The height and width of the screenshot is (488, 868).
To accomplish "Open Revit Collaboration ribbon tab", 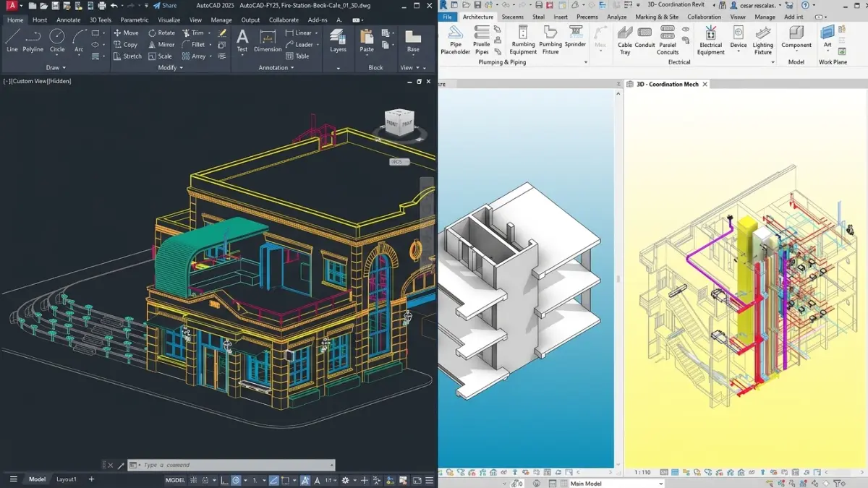I will click(704, 17).
